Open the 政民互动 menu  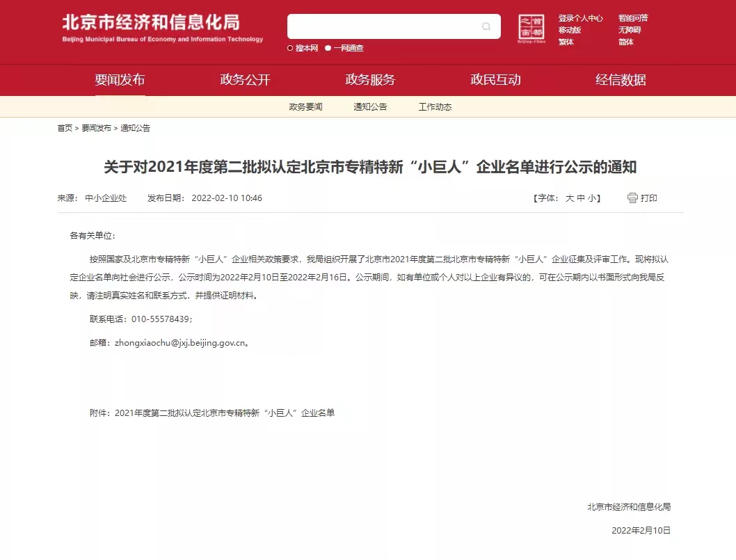[x=495, y=80]
